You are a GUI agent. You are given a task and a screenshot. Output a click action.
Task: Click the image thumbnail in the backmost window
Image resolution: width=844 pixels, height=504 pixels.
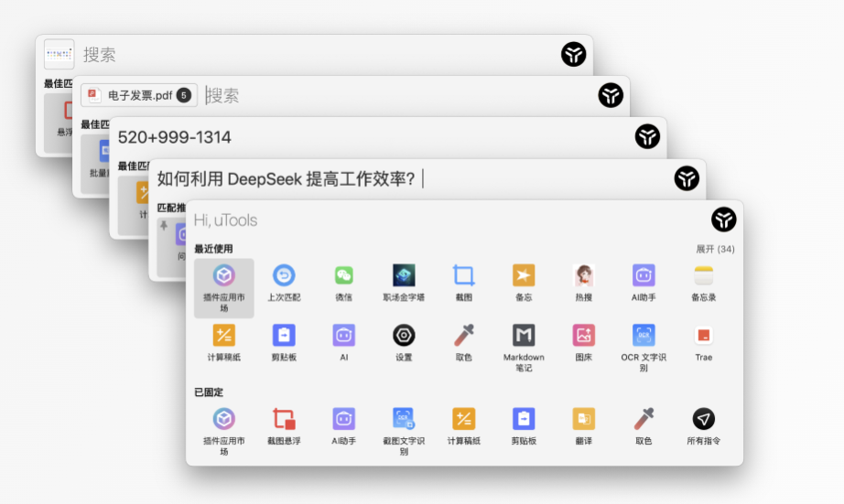(x=59, y=54)
